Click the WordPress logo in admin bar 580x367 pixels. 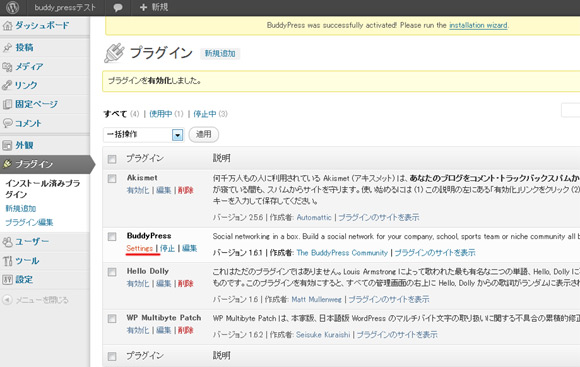click(12, 7)
